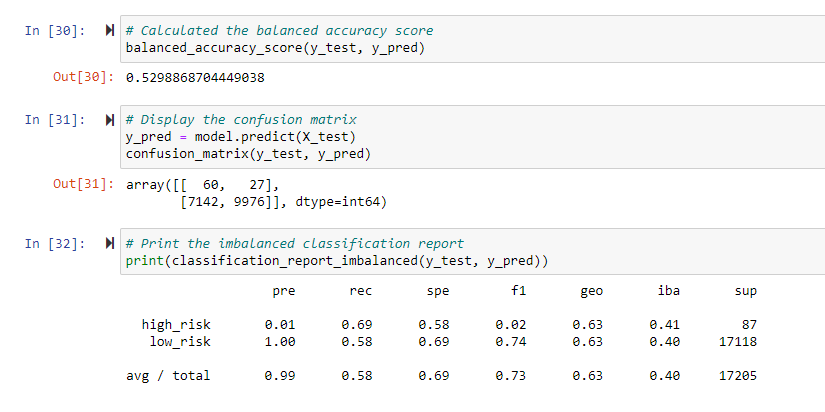Click the array row 7142, 9976 dtype=int64
Image resolution: width=825 pixels, height=412 pixels.
(x=283, y=203)
